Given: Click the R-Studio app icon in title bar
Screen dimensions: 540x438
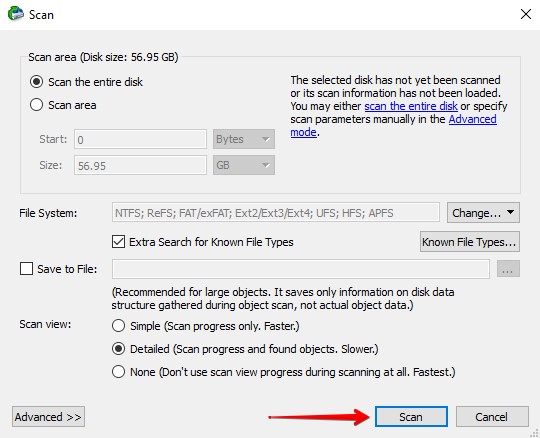Looking at the screenshot, I should tap(15, 14).
